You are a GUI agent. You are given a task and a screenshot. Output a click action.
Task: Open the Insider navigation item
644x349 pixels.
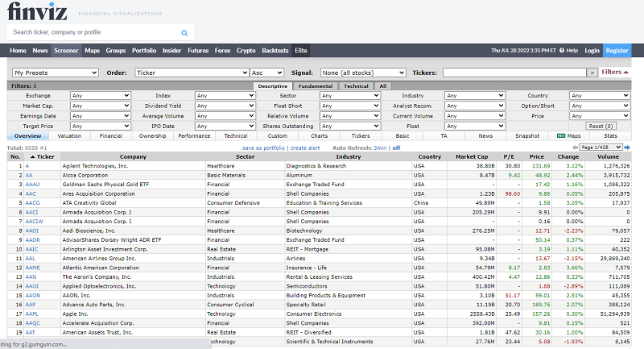click(x=171, y=51)
